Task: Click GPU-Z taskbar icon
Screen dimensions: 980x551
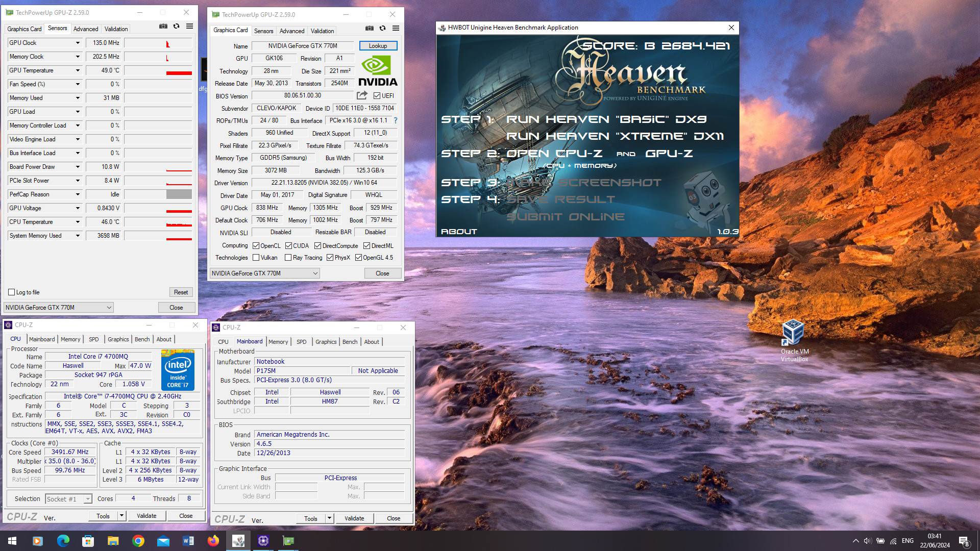Action: [x=288, y=541]
